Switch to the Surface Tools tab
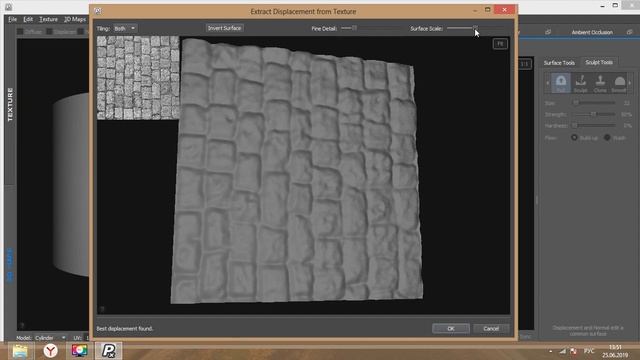This screenshot has height=360, width=640. [559, 62]
